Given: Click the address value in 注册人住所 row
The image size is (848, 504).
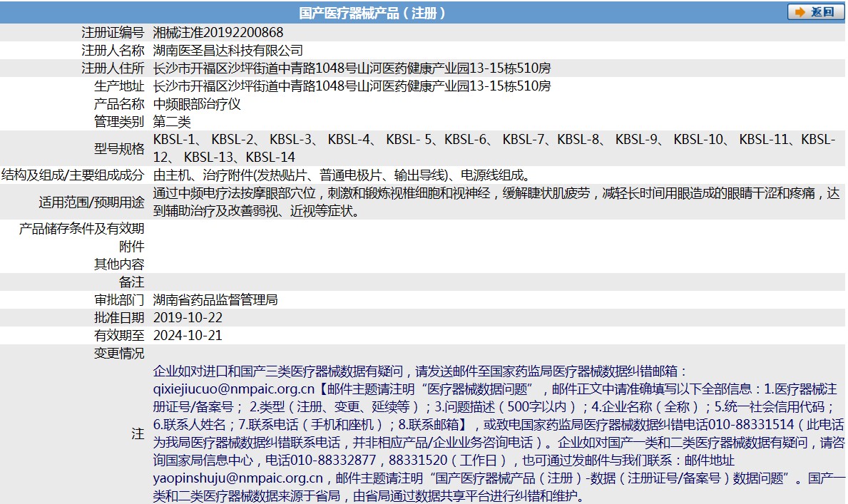Looking at the screenshot, I should (x=352, y=68).
